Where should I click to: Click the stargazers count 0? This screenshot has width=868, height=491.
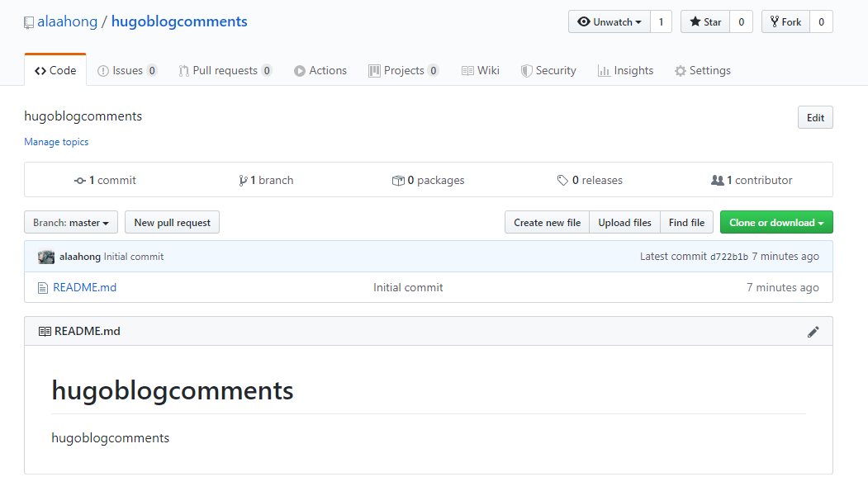click(742, 21)
